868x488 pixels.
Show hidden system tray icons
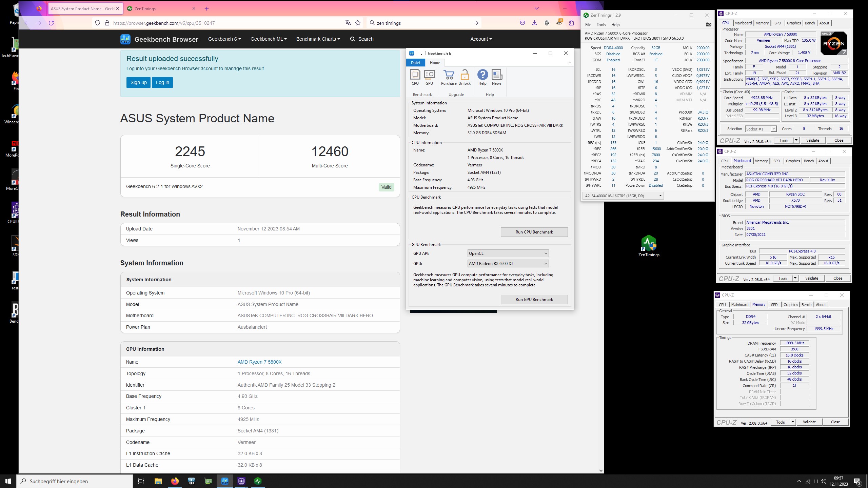point(799,481)
